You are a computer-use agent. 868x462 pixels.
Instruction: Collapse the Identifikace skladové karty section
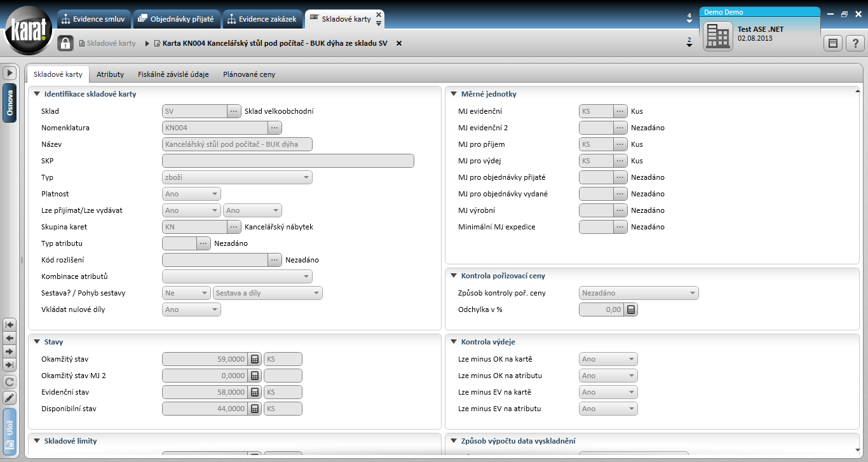(36, 94)
